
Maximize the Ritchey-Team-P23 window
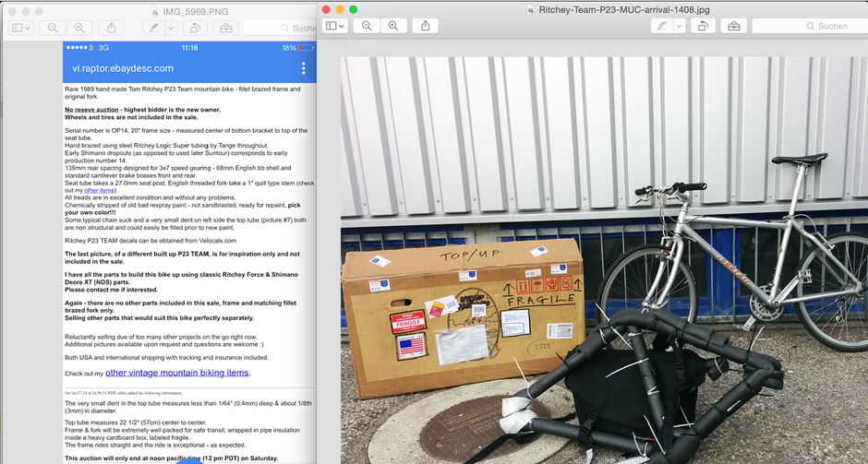(x=353, y=10)
